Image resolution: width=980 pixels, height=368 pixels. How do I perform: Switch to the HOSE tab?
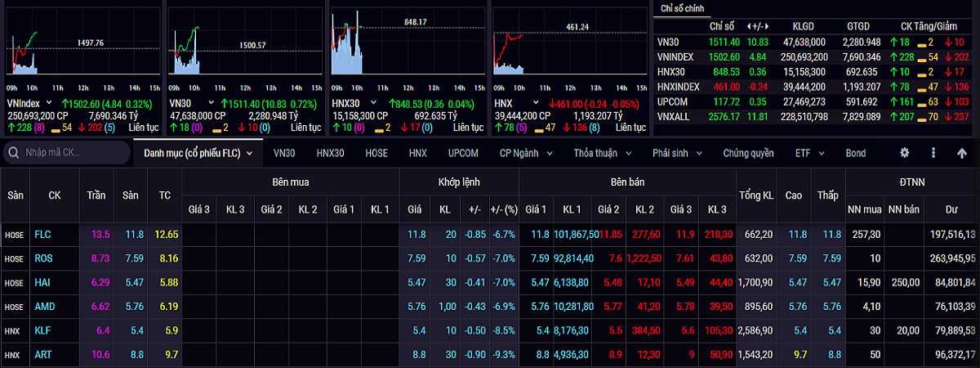point(376,153)
